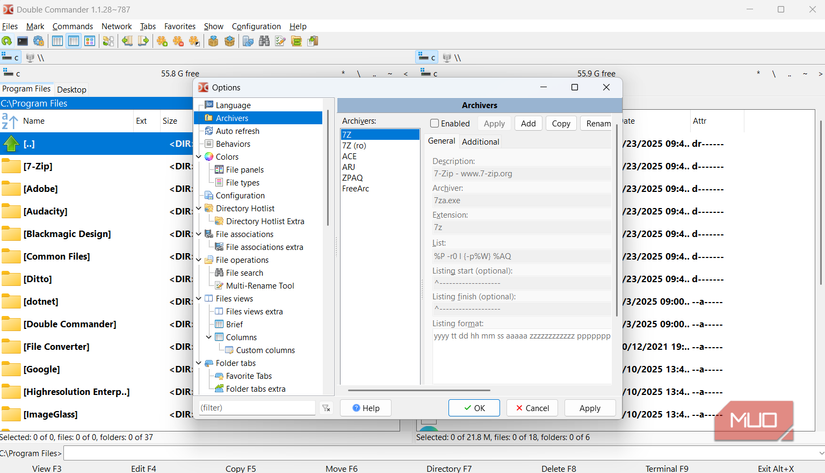Screen dimensions: 825x473
Task: Click the thumbnails view toolbar icon
Action: pyautogui.click(x=89, y=41)
